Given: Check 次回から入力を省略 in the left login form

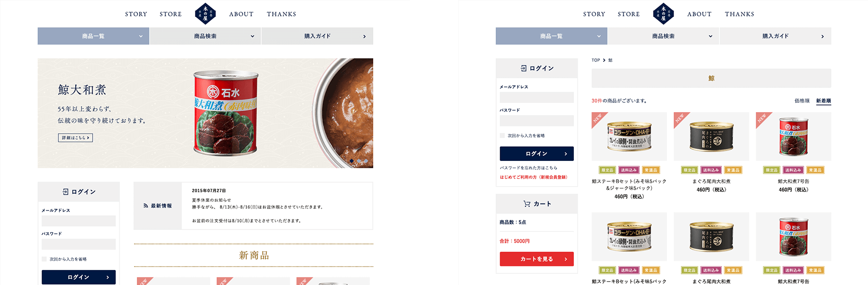Looking at the screenshot, I should pyautogui.click(x=44, y=259).
